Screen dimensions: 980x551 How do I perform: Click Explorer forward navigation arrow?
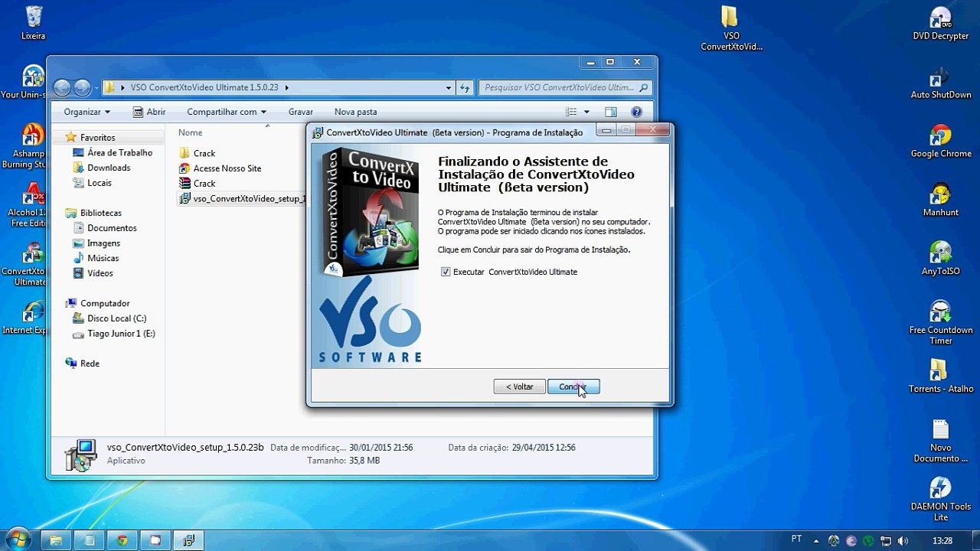[x=82, y=87]
